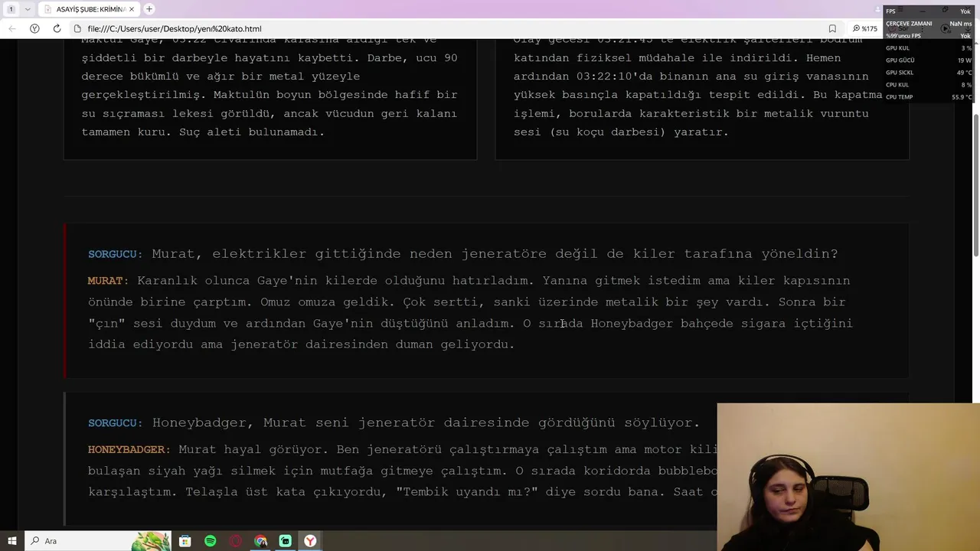Close the ASAYİŞ ŞUBE tab

click(132, 9)
